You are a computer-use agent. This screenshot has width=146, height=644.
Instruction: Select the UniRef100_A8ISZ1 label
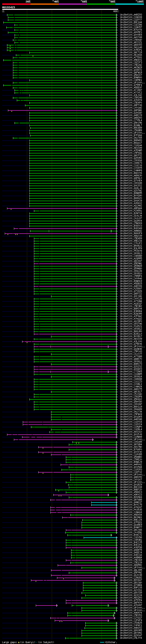coord(131,42)
